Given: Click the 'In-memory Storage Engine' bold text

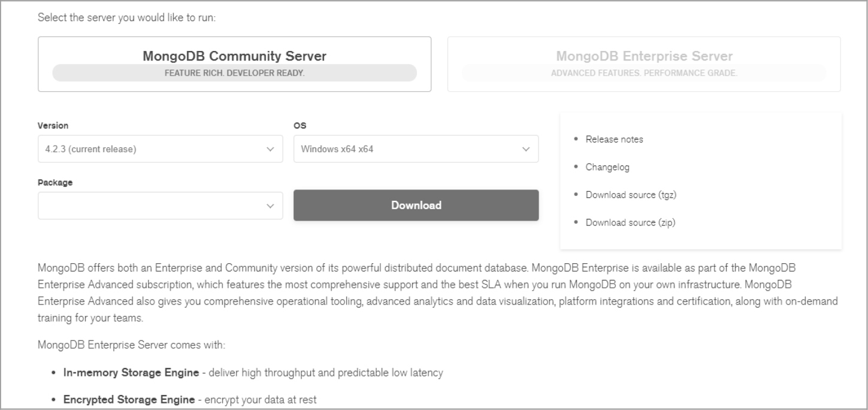Looking at the screenshot, I should [131, 373].
